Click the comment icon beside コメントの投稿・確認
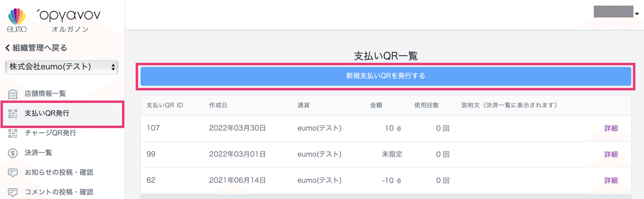Viewport: 644px width, 199px height. point(13,192)
